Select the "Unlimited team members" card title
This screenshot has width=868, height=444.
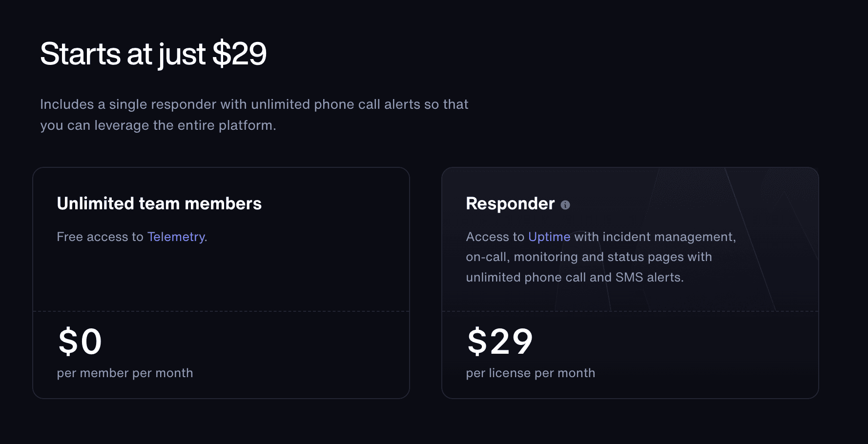pyautogui.click(x=159, y=203)
